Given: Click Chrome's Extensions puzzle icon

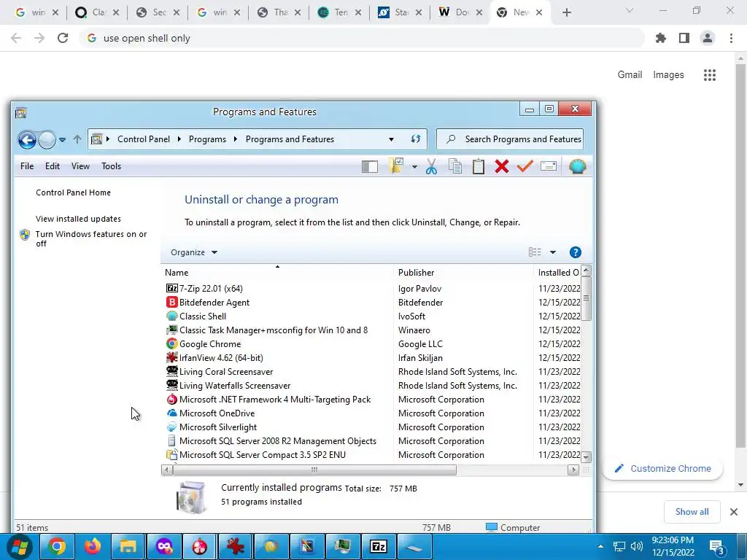Looking at the screenshot, I should point(661,38).
